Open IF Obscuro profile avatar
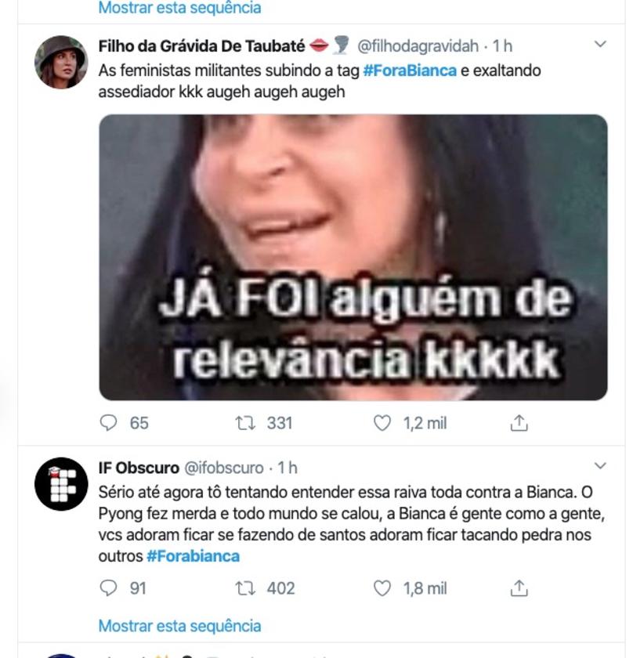The image size is (644, 658). (x=61, y=484)
